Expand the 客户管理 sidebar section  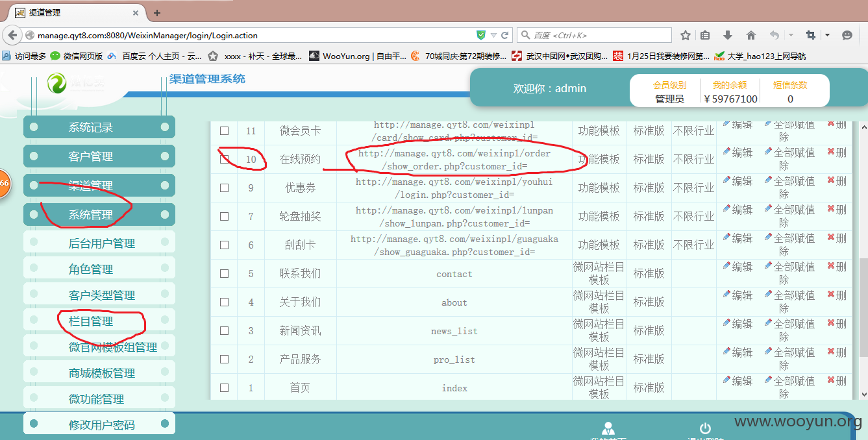(99, 156)
